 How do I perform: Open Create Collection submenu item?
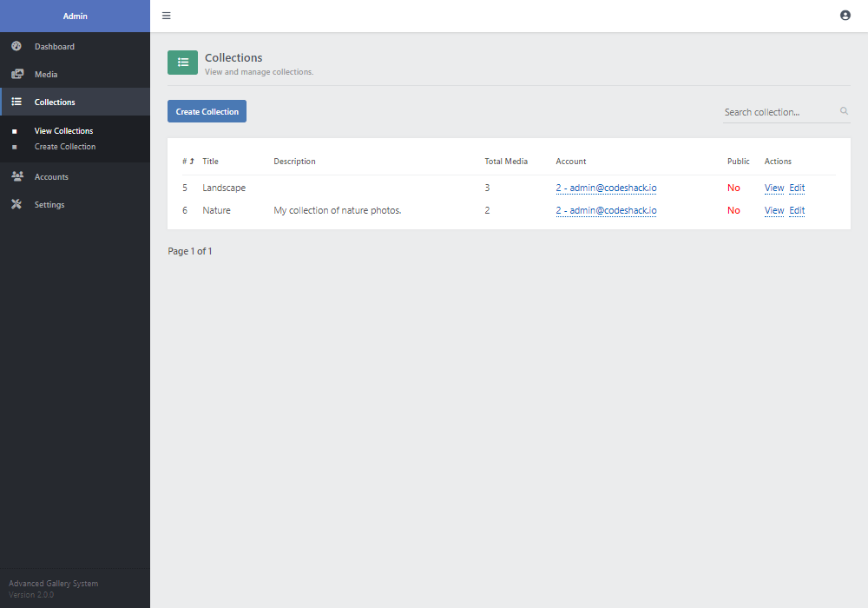[65, 147]
